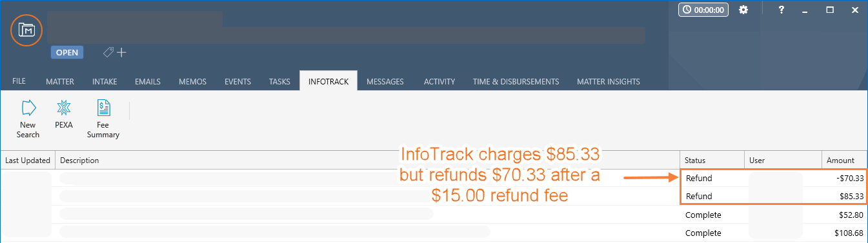Image resolution: width=868 pixels, height=243 pixels.
Task: Select the Complete row with $108.68
Action: (434, 233)
